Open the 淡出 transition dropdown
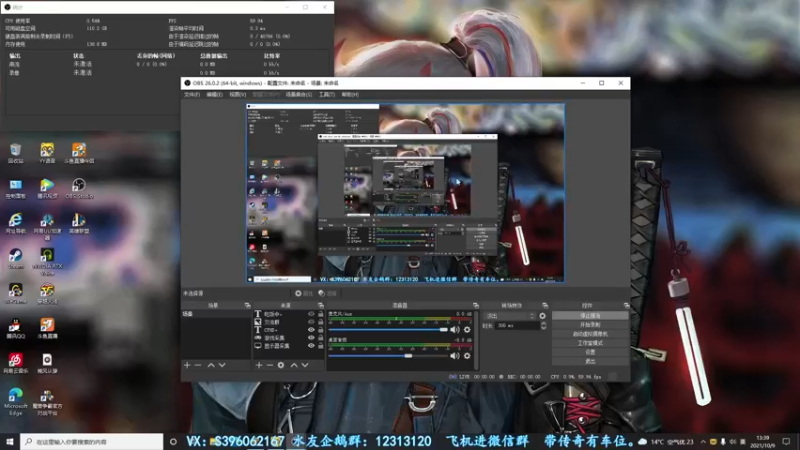The height and width of the screenshot is (450, 800). coord(509,316)
